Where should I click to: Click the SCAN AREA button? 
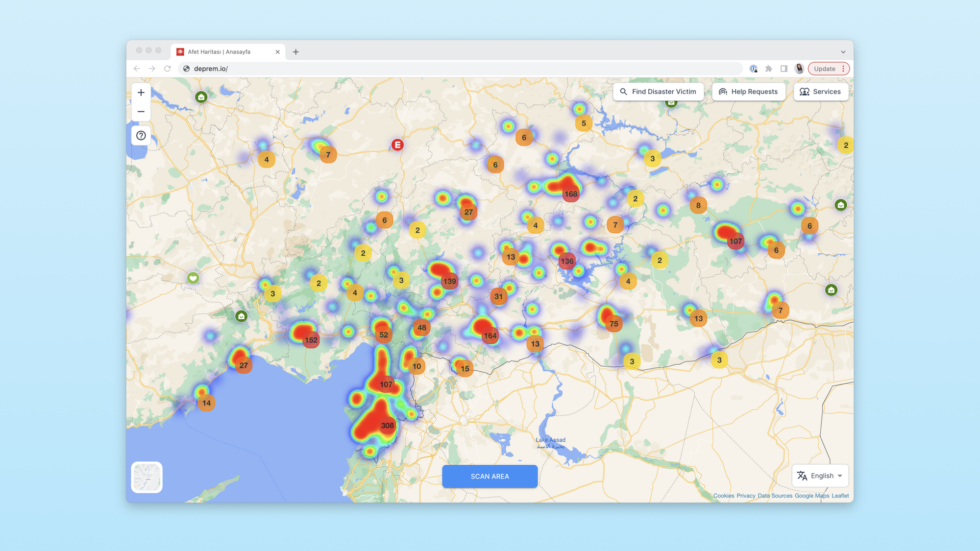[x=490, y=477]
